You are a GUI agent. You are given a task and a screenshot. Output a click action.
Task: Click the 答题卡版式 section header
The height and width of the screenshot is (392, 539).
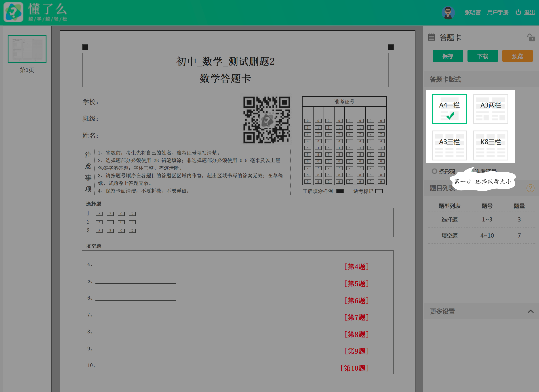pos(481,79)
